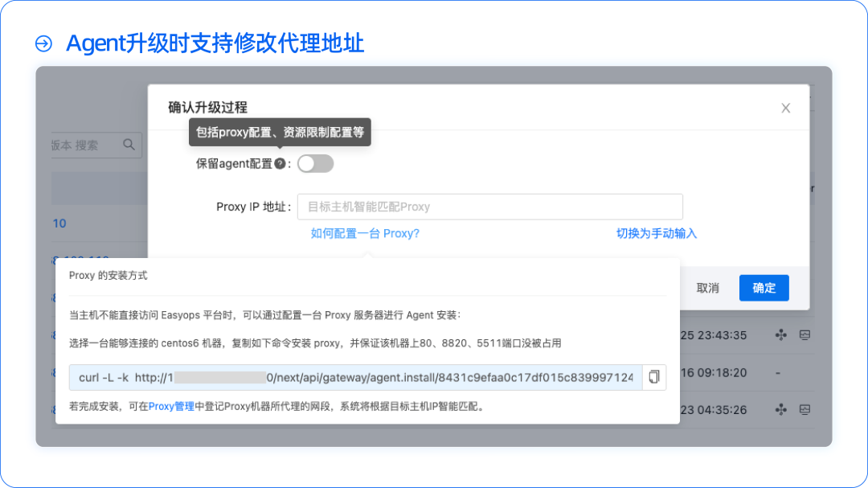868x488 pixels.
Task: Click the 确定 confirm button
Action: [764, 288]
